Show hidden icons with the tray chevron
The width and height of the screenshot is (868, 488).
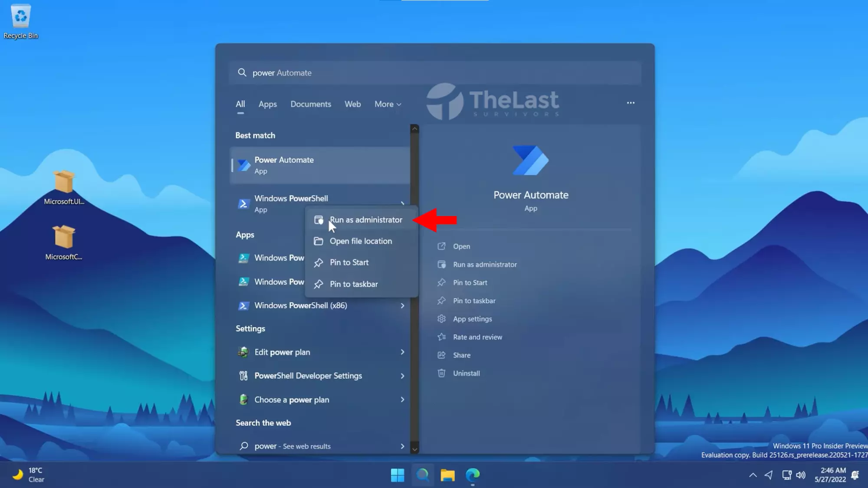(753, 475)
